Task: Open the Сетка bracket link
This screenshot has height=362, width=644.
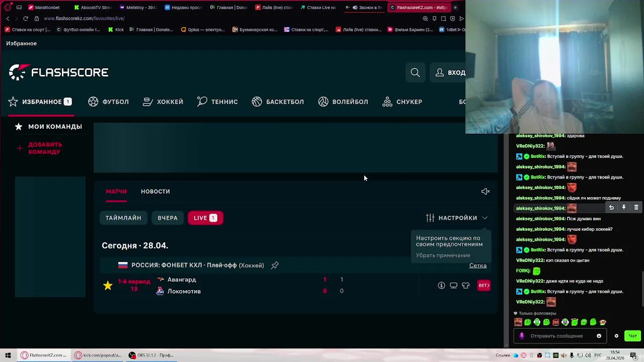Action: click(478, 265)
